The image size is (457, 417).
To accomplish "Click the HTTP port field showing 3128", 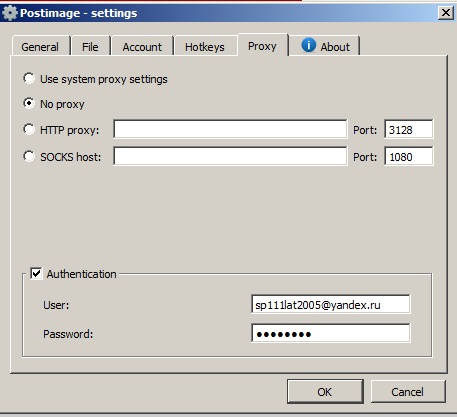I will pyautogui.click(x=409, y=129).
